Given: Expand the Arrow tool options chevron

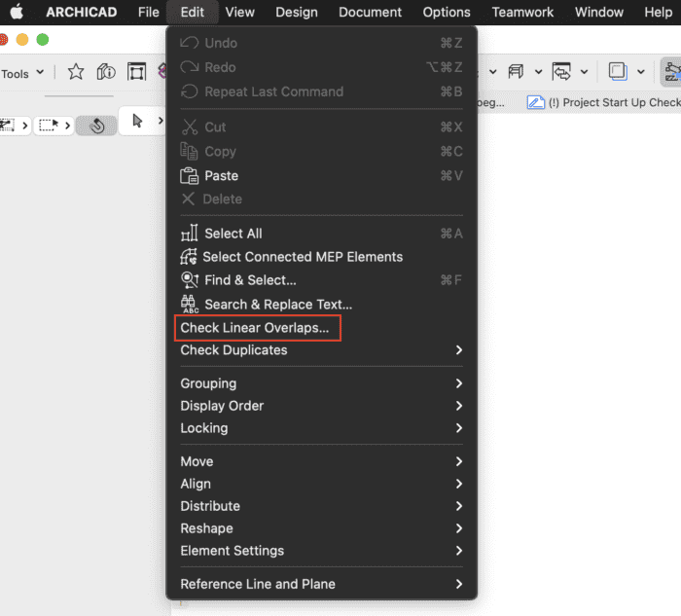Looking at the screenshot, I should 161,121.
